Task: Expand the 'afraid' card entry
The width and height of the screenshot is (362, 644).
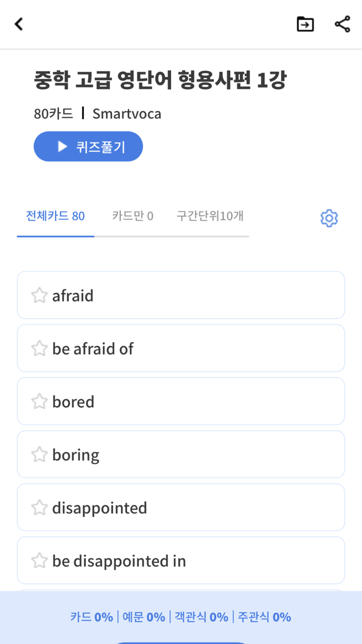Action: 181,295
